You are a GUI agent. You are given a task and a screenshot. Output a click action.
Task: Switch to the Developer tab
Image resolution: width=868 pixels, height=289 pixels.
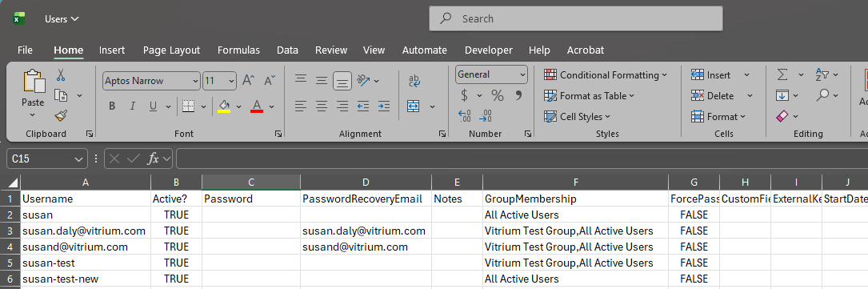(489, 50)
